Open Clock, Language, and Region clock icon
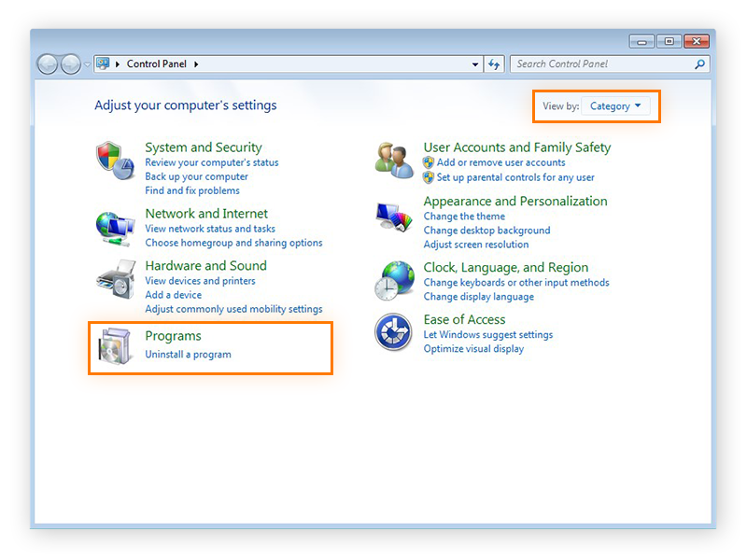This screenshot has width=747, height=560. click(x=392, y=279)
